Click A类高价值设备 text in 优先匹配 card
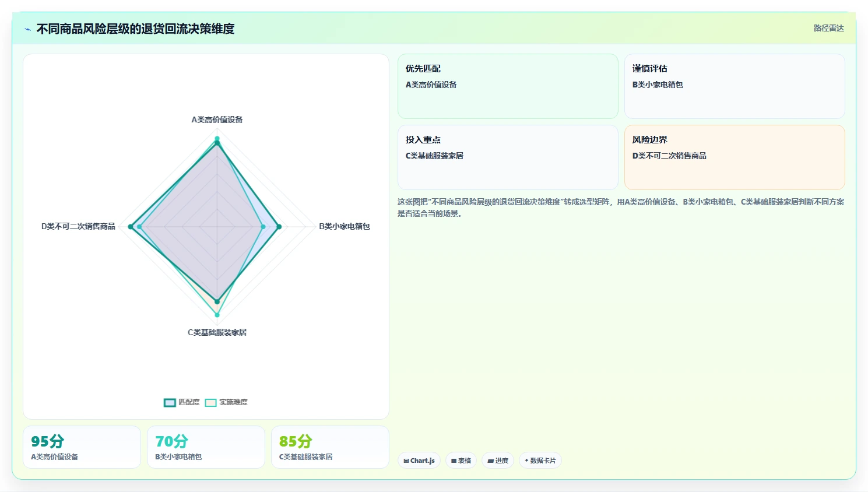This screenshot has width=868, height=492. pyautogui.click(x=431, y=85)
